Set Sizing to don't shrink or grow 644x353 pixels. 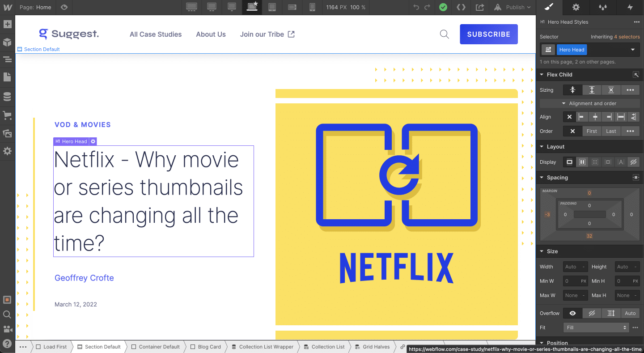(611, 90)
